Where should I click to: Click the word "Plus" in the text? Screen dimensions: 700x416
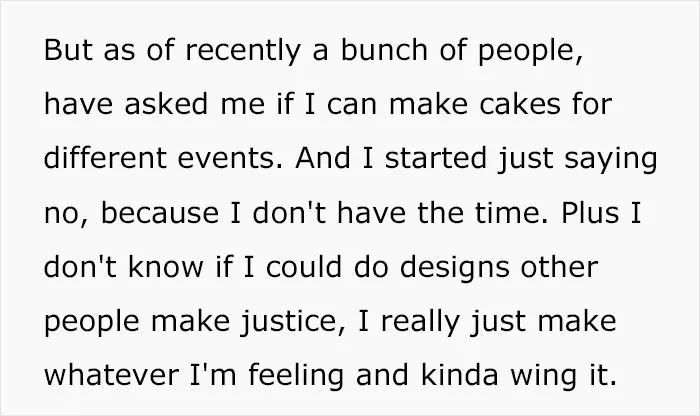point(590,212)
